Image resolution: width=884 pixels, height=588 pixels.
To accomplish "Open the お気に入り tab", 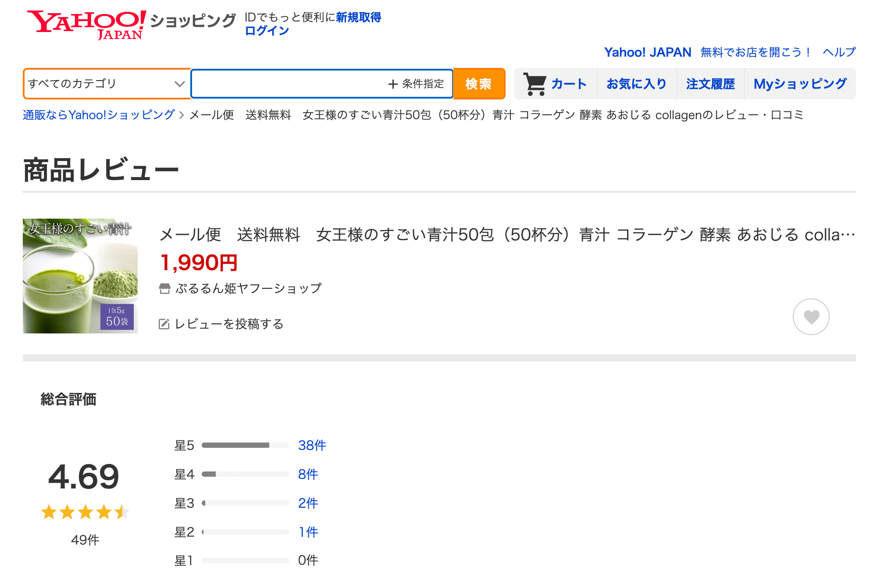I will (x=636, y=84).
